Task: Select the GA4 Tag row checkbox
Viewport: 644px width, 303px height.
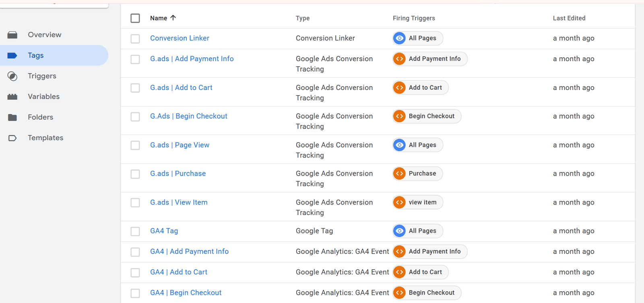Action: [x=135, y=231]
